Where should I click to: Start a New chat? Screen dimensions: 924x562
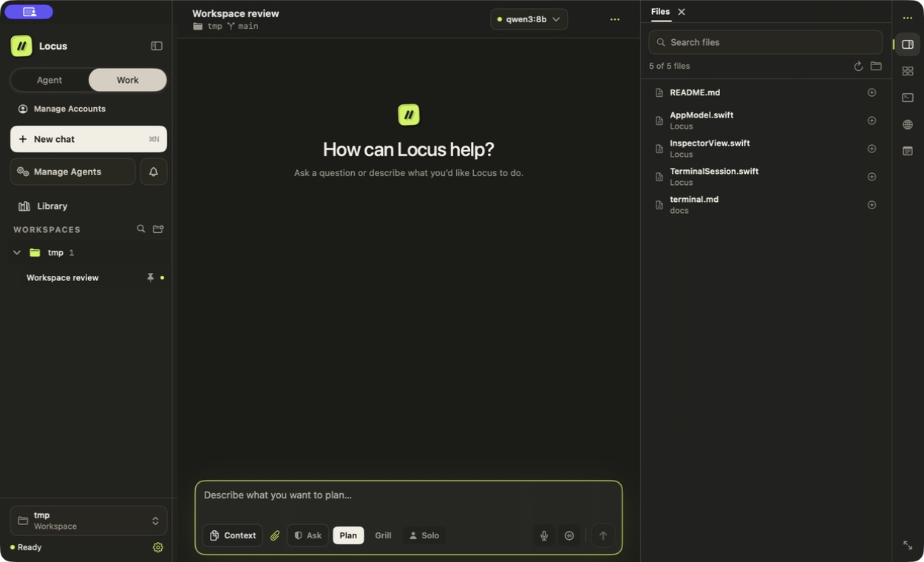click(x=89, y=139)
